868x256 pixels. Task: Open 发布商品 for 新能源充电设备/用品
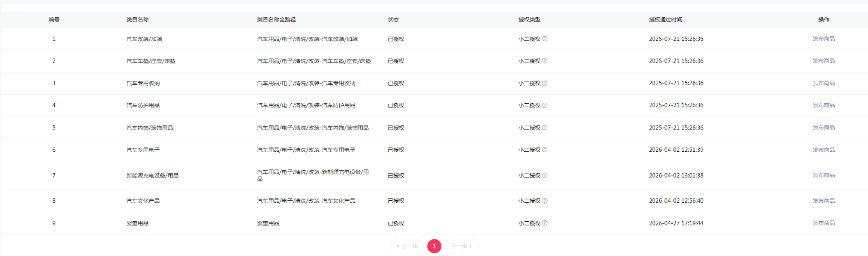click(x=824, y=175)
